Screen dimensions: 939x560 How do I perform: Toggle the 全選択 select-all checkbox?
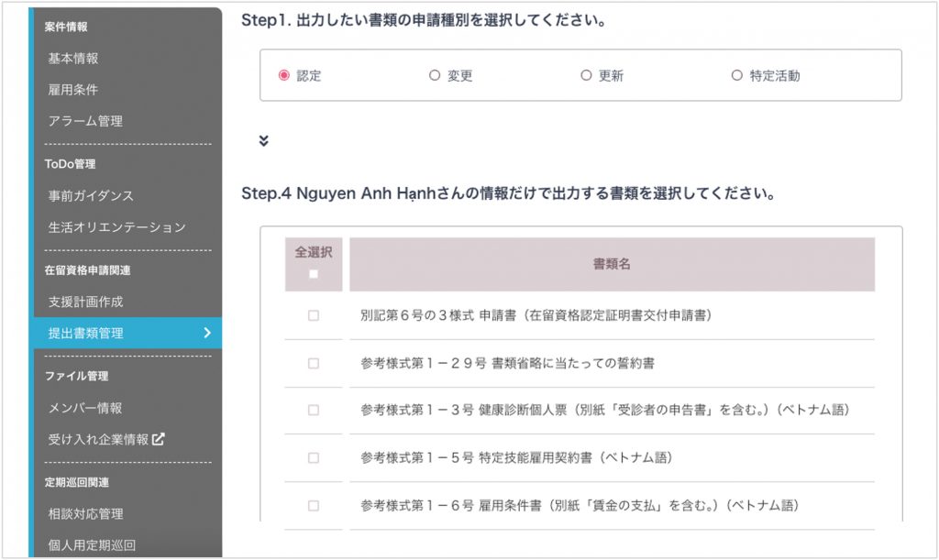[x=314, y=273]
